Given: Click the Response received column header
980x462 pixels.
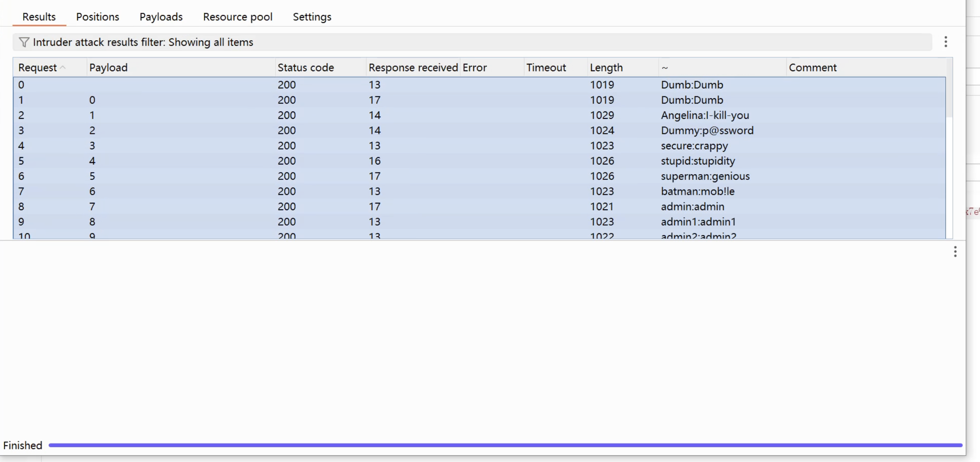Looking at the screenshot, I should point(413,68).
